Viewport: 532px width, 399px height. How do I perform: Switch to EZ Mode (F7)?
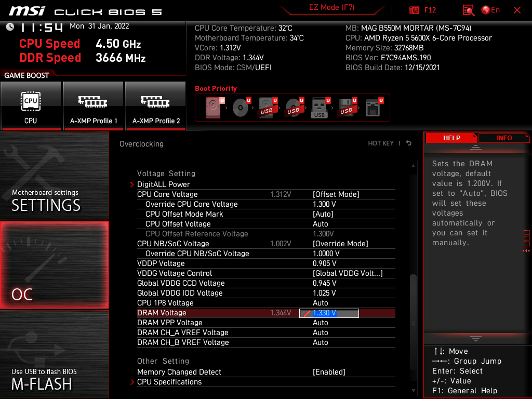click(331, 7)
